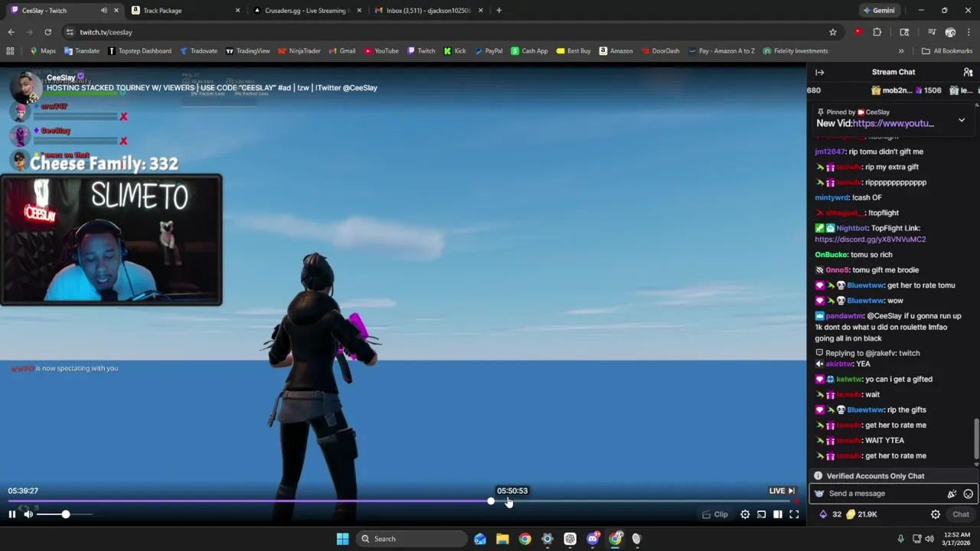Open TradingView bookmark

coord(247,51)
